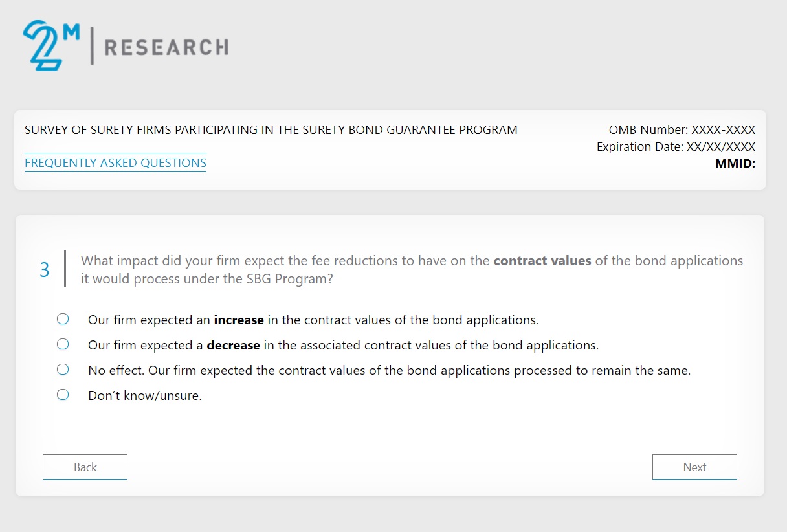Click the MMID label
The width and height of the screenshot is (787, 532).
tap(735, 164)
